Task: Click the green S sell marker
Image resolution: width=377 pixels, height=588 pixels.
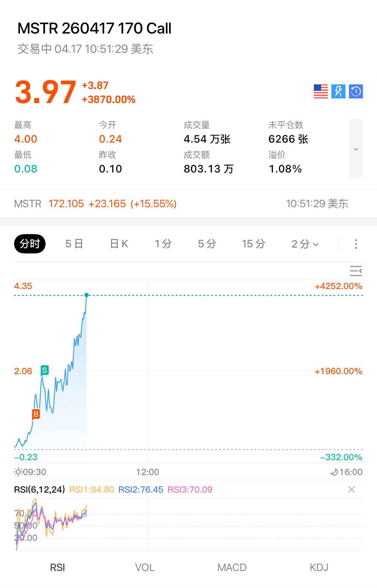Action: coord(45,370)
